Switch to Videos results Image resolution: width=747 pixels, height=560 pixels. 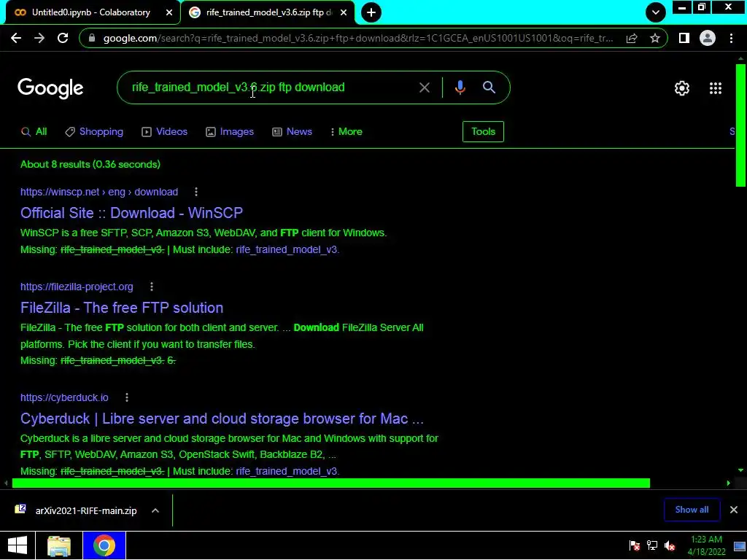pyautogui.click(x=164, y=131)
